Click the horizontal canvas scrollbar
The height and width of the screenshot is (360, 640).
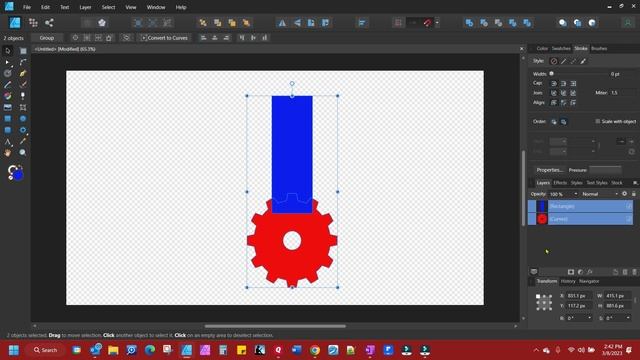point(275,326)
